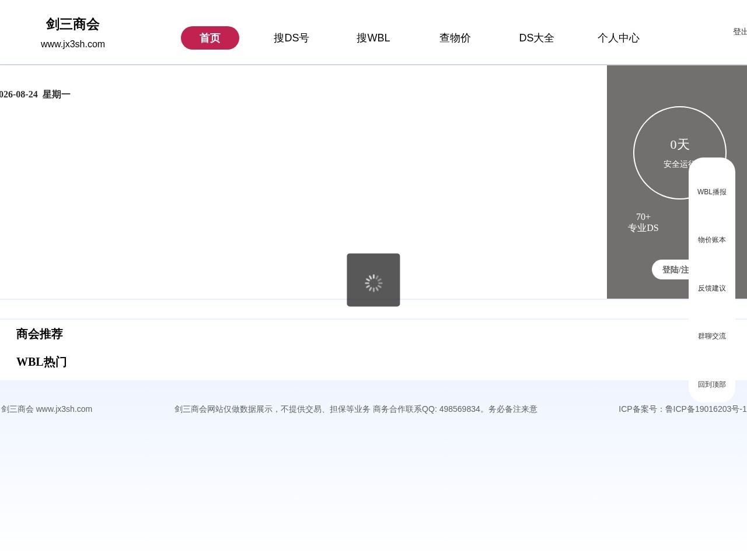Go to 搜DS号 in the navigation
The height and width of the screenshot is (560, 747).
tap(291, 38)
